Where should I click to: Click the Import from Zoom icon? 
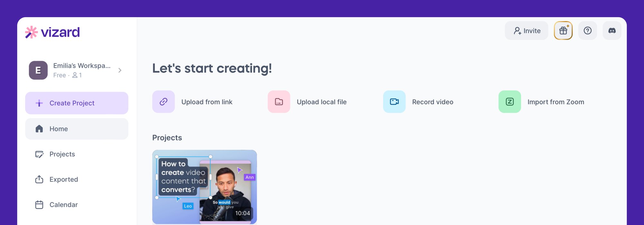[510, 102]
